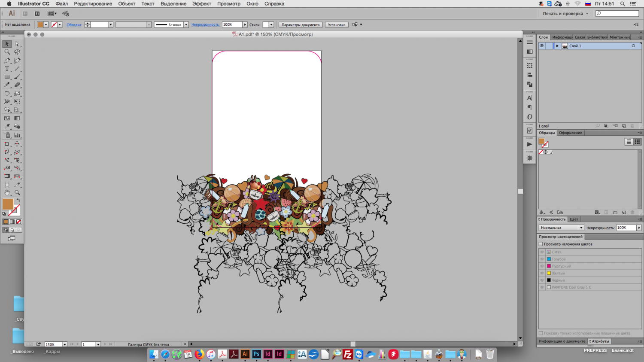
Task: Click the opacity 100% field in control bar
Action: (x=232, y=25)
